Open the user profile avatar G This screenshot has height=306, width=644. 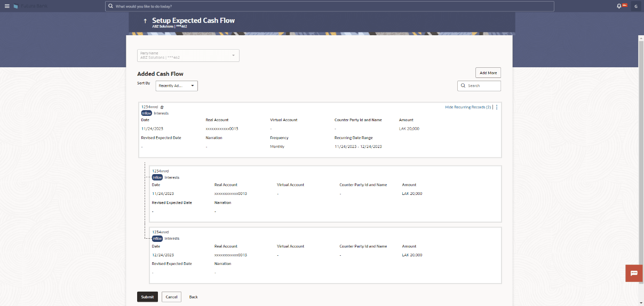point(635,6)
